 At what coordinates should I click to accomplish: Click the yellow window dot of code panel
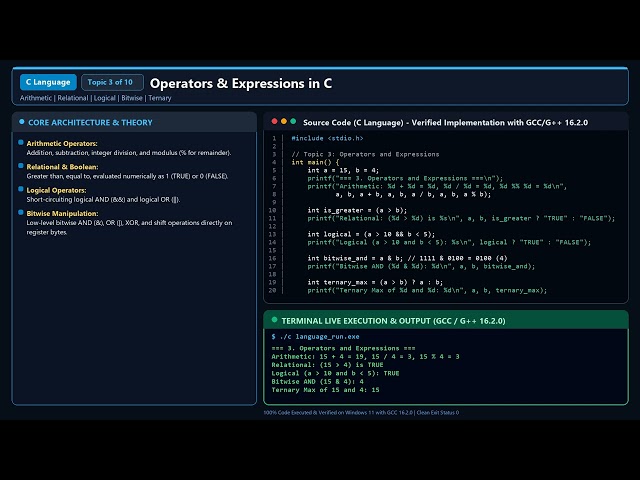(x=284, y=121)
